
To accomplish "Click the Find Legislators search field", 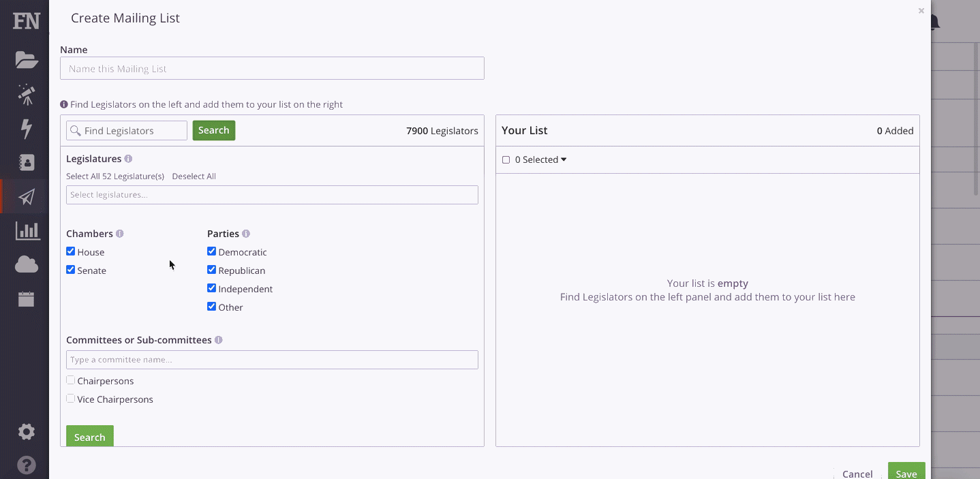I will pos(127,131).
